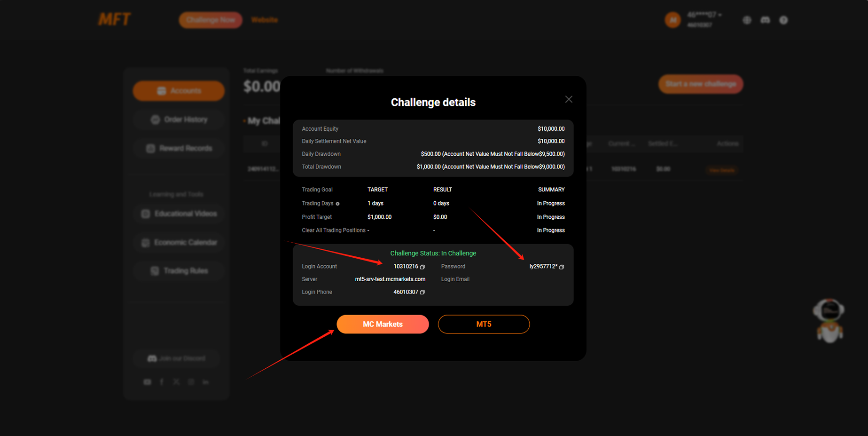Open the YouTube social icon
Screen dimensions: 868x436
click(148, 382)
